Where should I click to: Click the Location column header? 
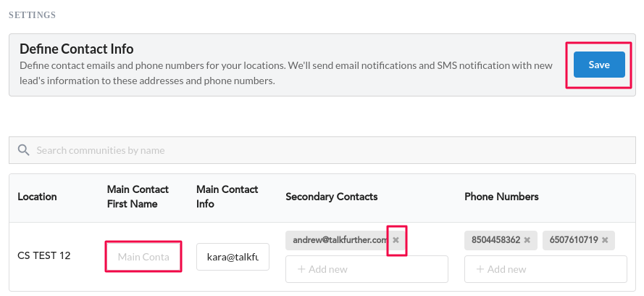point(37,197)
